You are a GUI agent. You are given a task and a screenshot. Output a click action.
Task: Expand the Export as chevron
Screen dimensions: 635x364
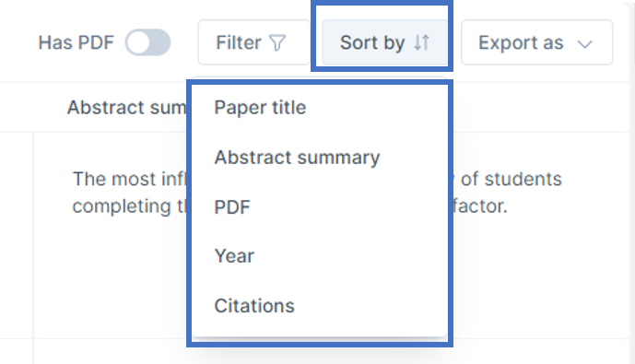585,43
